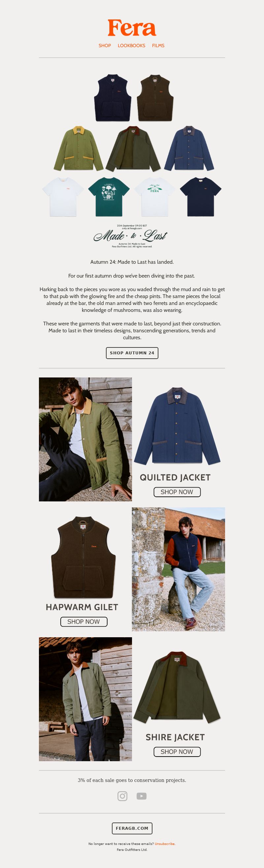This screenshot has height=868, width=264.
Task: Go to the FILMS navigation link
Action: click(158, 45)
